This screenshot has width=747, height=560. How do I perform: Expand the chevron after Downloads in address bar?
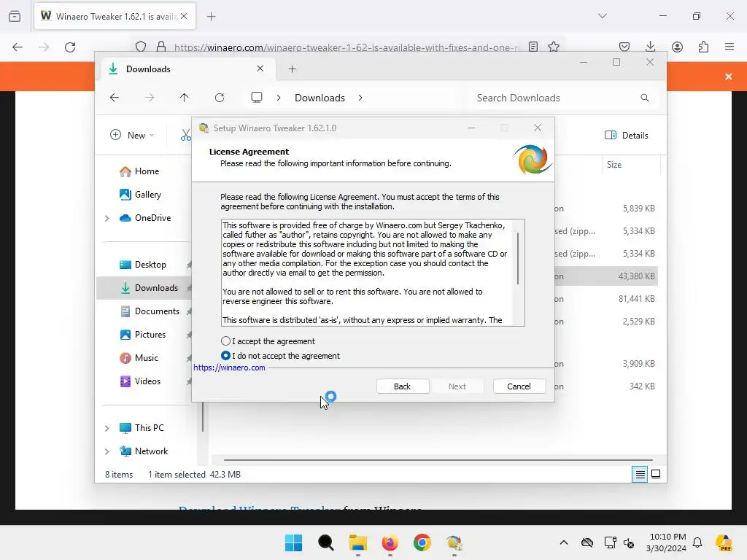tap(360, 98)
